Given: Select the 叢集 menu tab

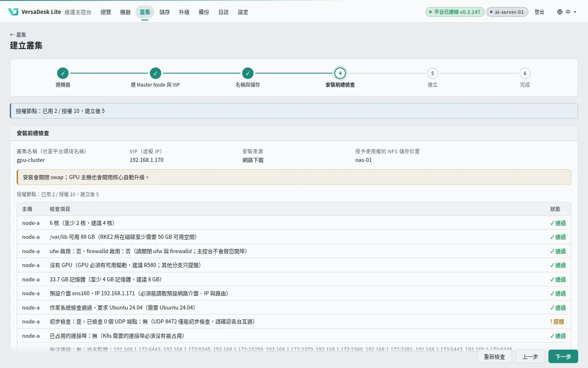Looking at the screenshot, I should [x=145, y=12].
